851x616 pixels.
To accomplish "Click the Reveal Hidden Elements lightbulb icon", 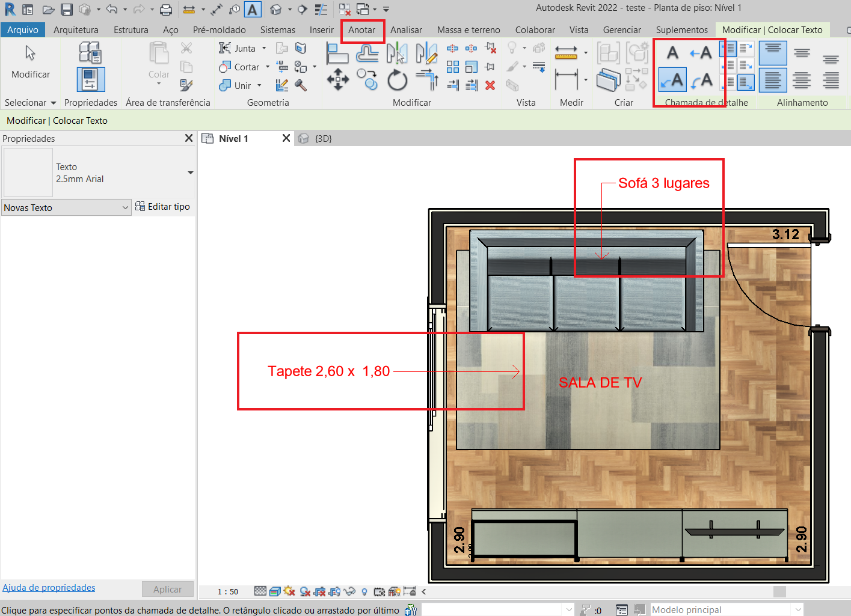I will [x=364, y=591].
